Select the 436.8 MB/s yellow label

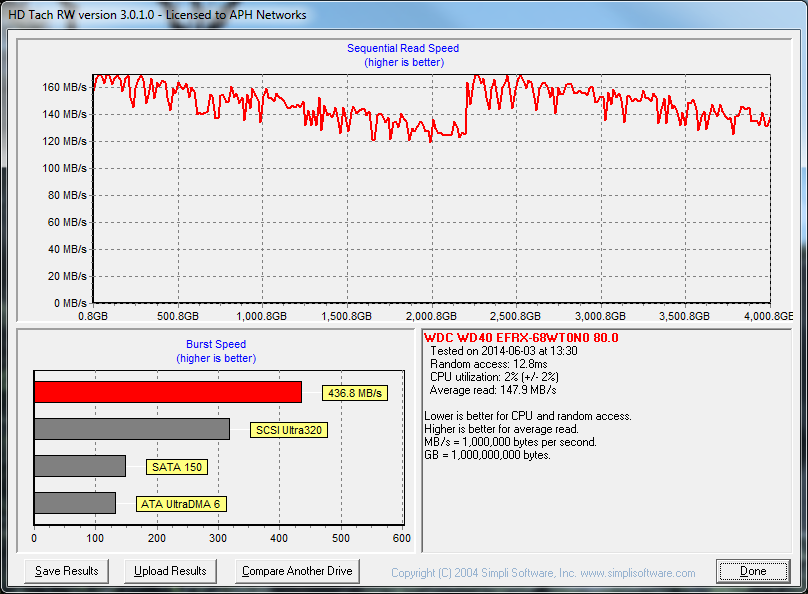click(354, 393)
